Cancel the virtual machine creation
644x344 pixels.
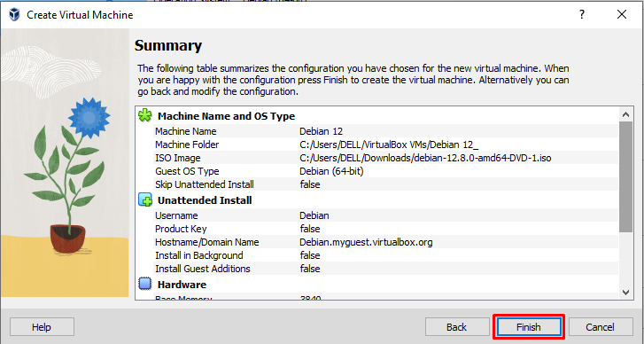601,327
